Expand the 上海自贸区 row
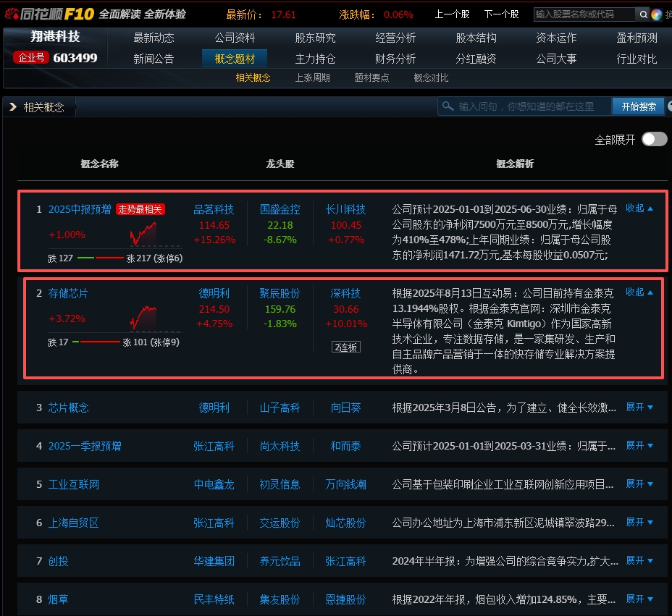Screen dimensions: 672x616 tap(639, 522)
